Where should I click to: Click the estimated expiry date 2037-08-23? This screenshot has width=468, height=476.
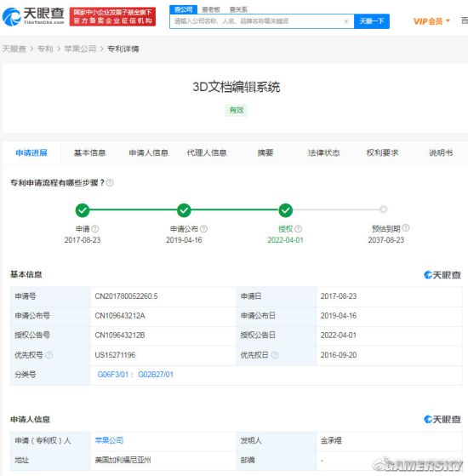click(x=386, y=240)
